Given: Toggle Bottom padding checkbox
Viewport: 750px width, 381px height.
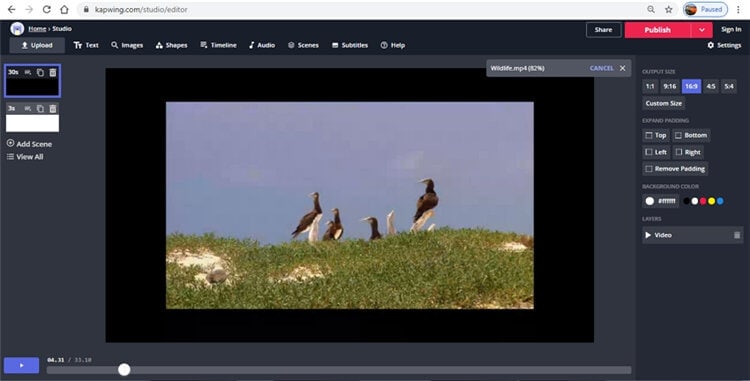Looking at the screenshot, I should click(x=678, y=135).
